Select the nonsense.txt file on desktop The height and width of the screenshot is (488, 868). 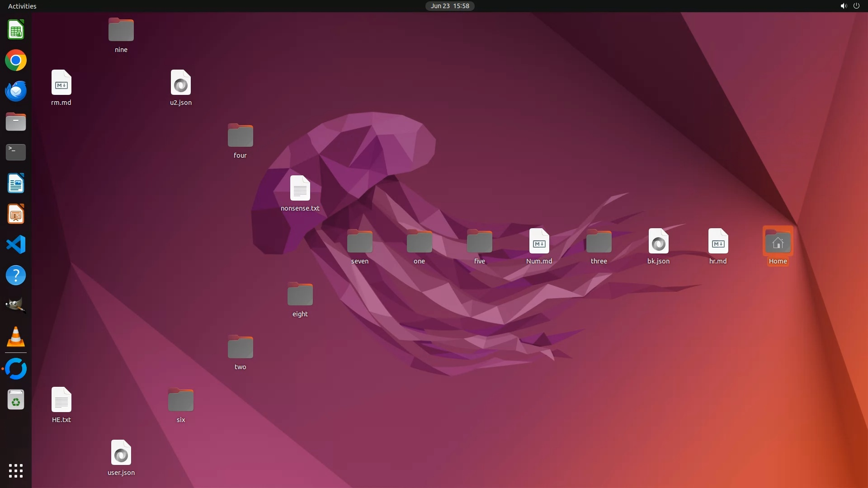[300, 188]
